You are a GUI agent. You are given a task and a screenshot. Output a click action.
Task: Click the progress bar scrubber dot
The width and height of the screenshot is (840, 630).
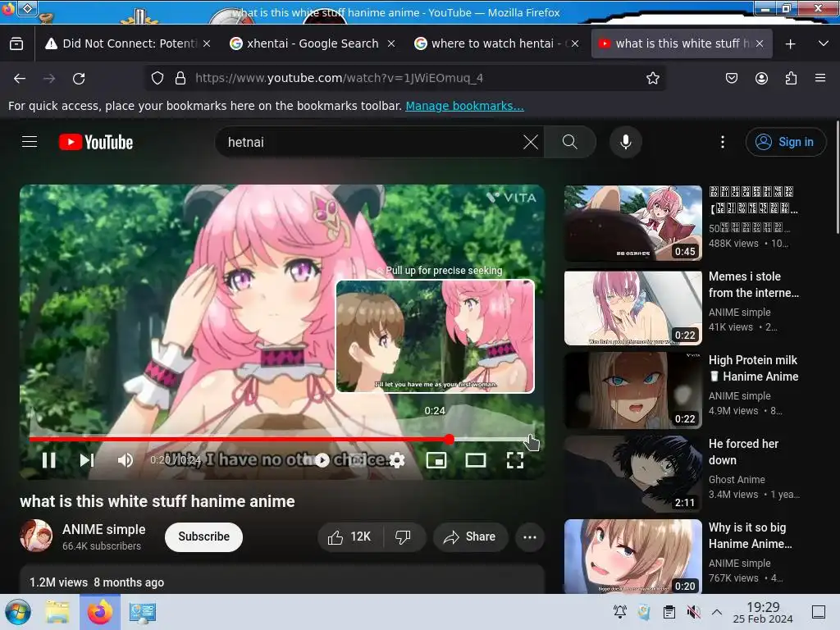(449, 440)
